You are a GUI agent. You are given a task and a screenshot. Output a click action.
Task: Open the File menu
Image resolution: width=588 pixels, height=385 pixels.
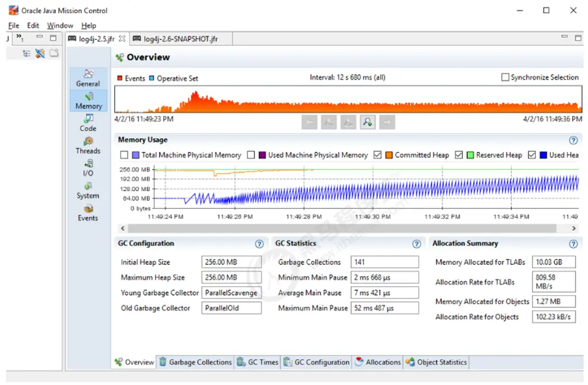[x=13, y=26]
